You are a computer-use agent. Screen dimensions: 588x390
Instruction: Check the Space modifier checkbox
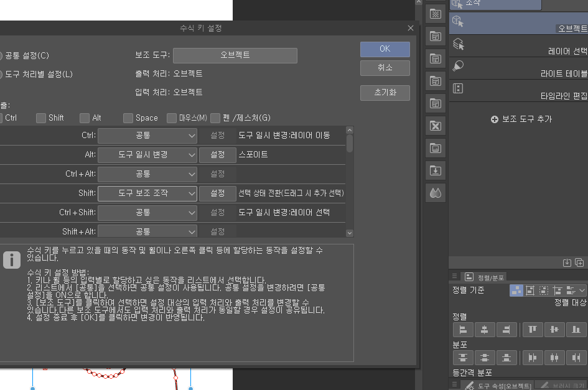(128, 118)
